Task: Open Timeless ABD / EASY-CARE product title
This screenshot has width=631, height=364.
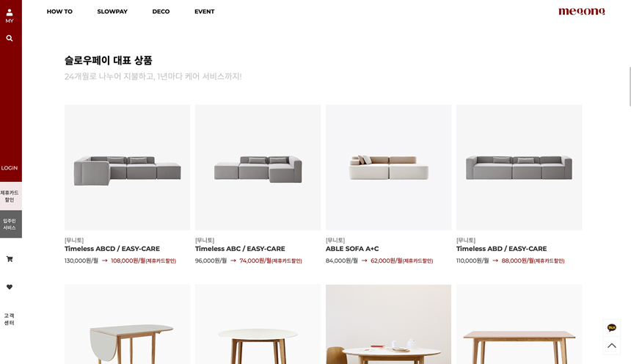Action: pyautogui.click(x=501, y=249)
